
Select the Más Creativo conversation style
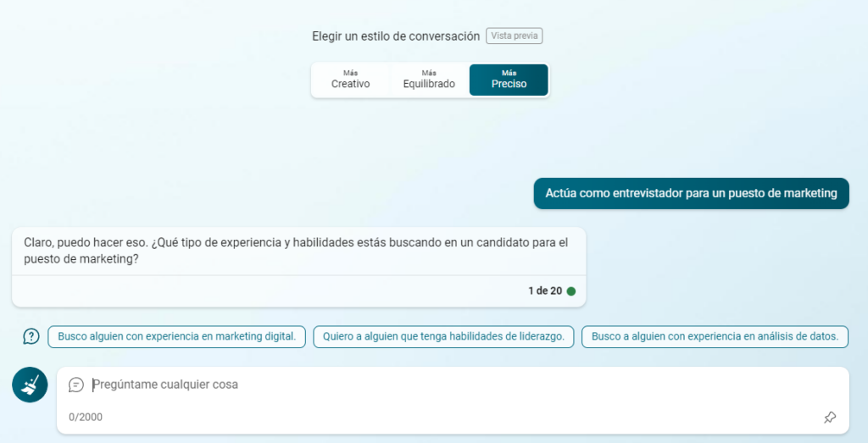350,80
